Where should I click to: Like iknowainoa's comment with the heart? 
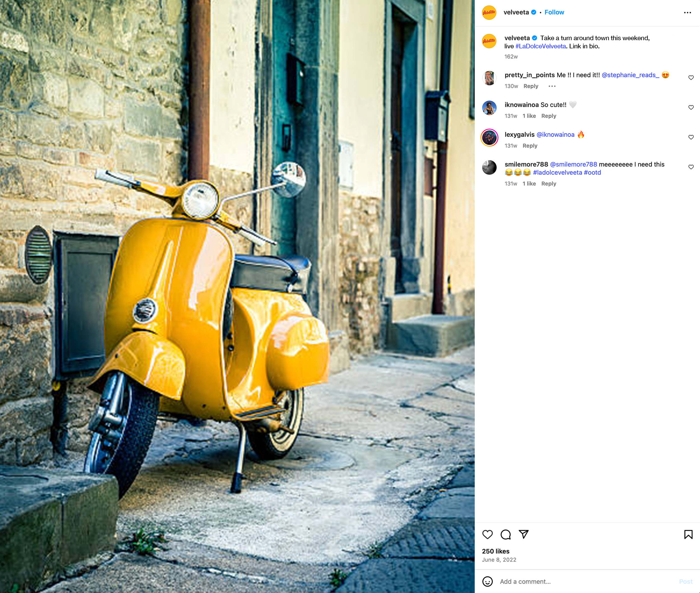pyautogui.click(x=691, y=107)
